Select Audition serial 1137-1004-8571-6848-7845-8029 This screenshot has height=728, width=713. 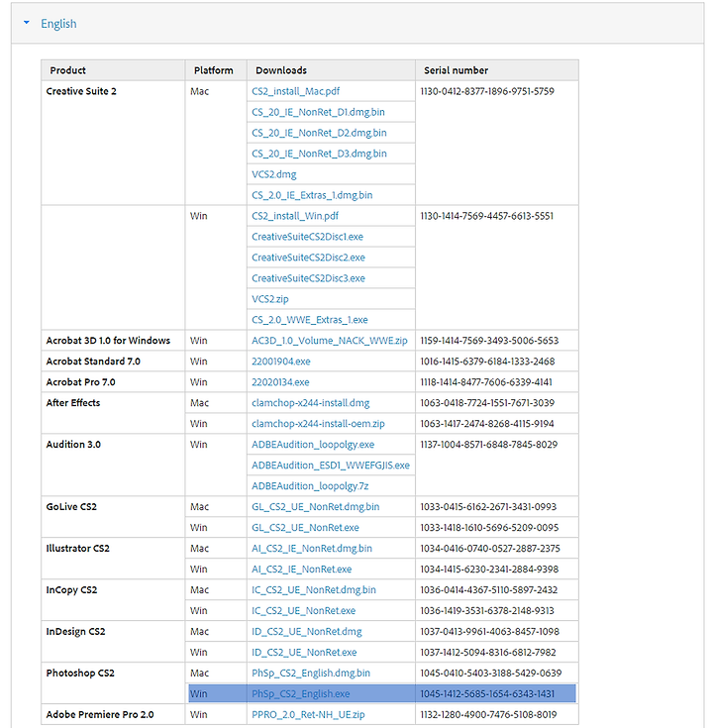489,445
